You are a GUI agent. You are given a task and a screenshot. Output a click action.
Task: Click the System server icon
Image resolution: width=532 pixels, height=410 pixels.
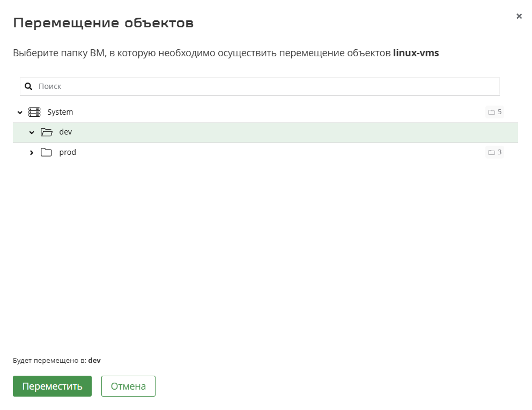click(x=34, y=112)
